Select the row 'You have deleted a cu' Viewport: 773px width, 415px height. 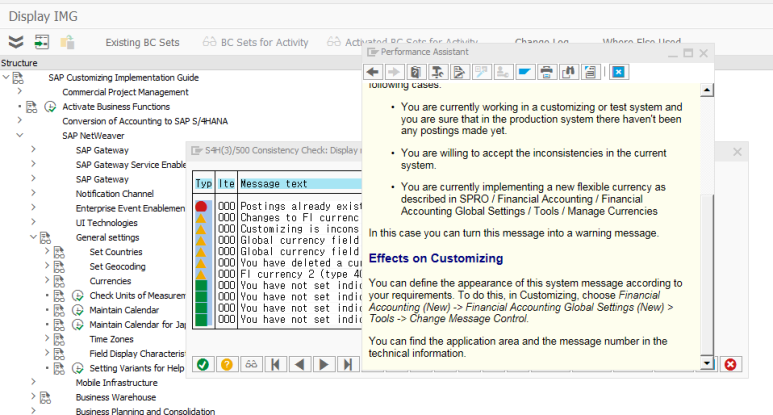(x=278, y=263)
